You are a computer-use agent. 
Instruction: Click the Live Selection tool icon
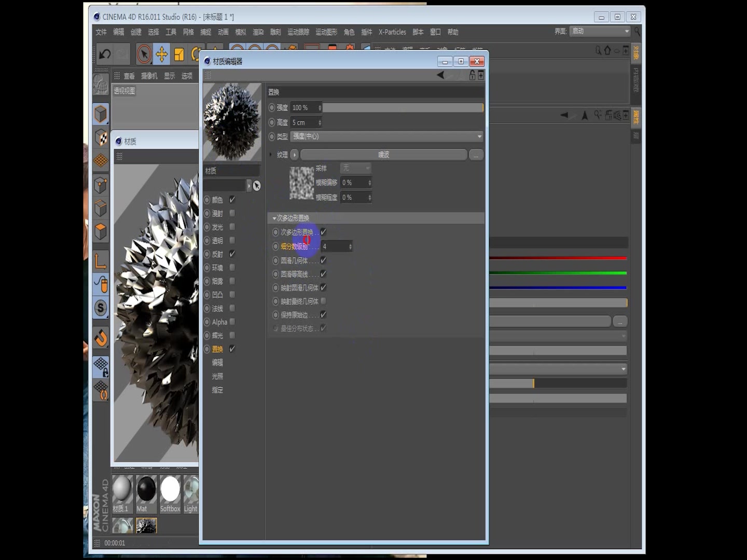[144, 54]
